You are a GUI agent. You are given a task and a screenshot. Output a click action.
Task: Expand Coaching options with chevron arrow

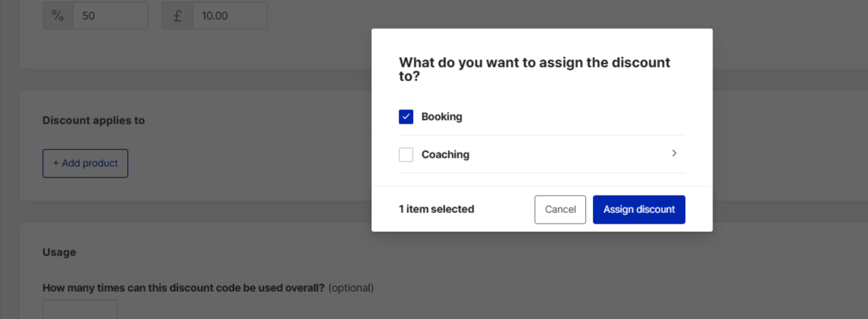pyautogui.click(x=674, y=153)
